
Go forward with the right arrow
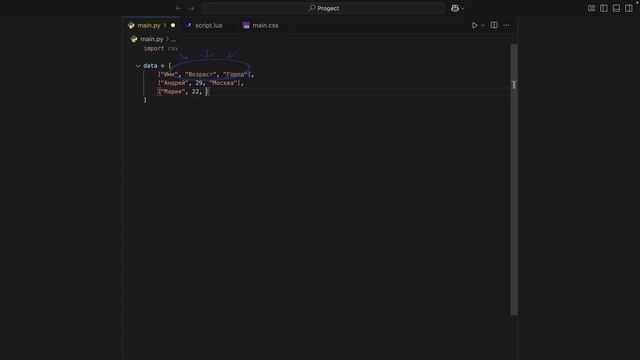click(x=191, y=8)
